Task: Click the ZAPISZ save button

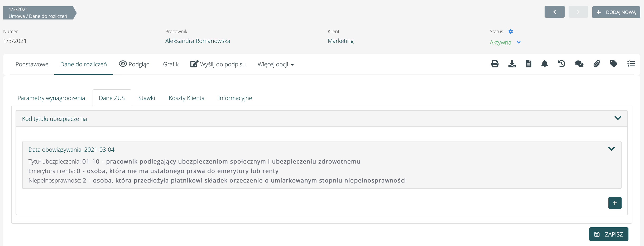Action: click(608, 234)
